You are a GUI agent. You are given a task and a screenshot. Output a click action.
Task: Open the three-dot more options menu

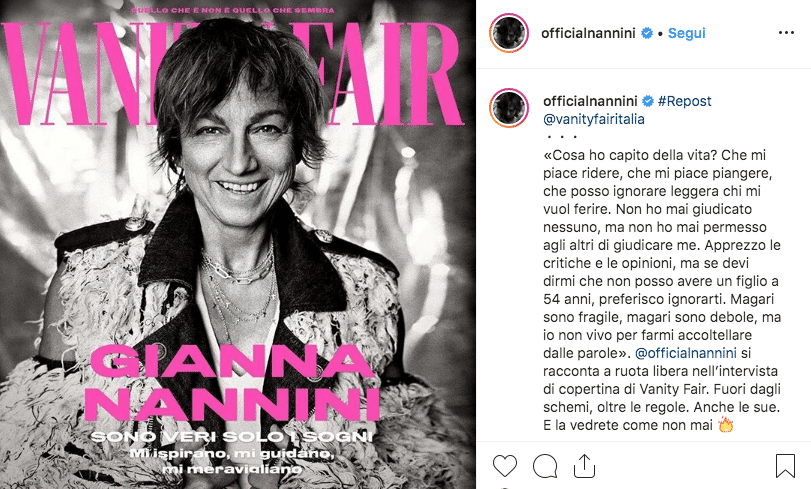pyautogui.click(x=786, y=33)
